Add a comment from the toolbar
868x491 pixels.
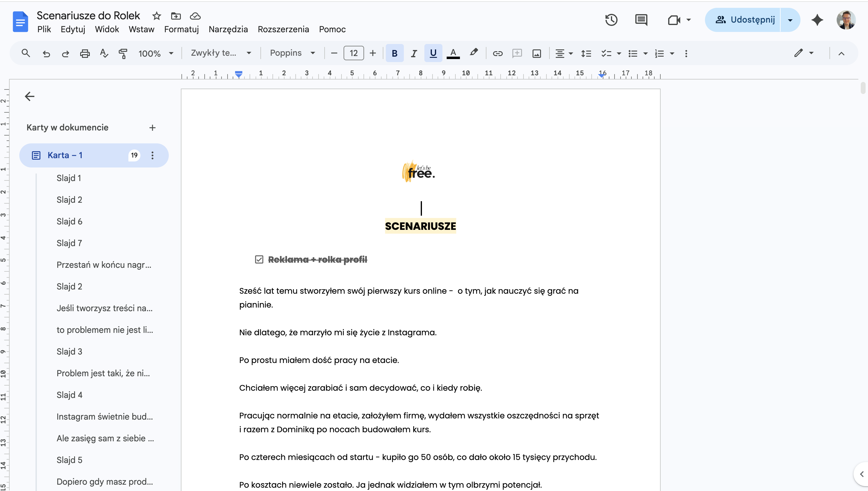tap(517, 53)
